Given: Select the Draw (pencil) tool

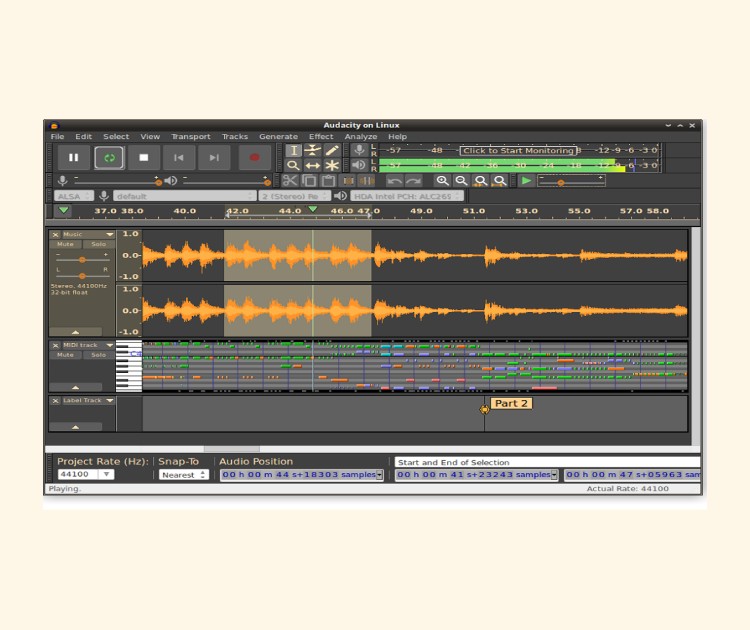Looking at the screenshot, I should pos(331,150).
